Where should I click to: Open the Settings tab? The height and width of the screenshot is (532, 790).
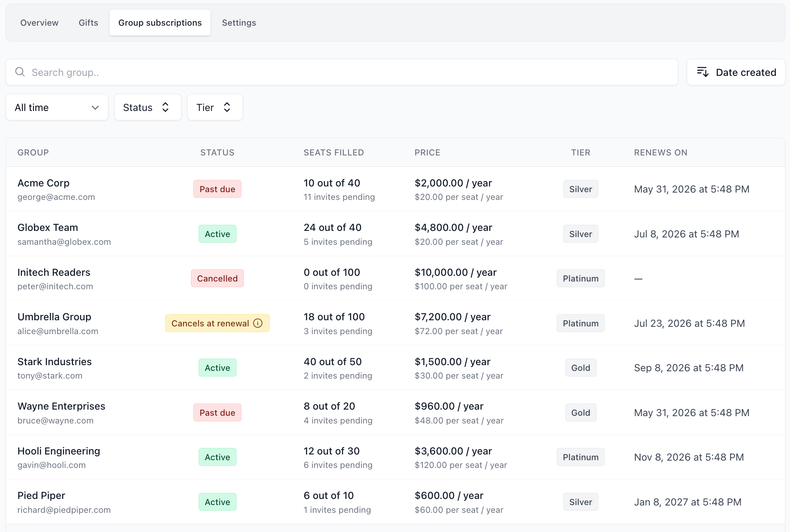(239, 23)
